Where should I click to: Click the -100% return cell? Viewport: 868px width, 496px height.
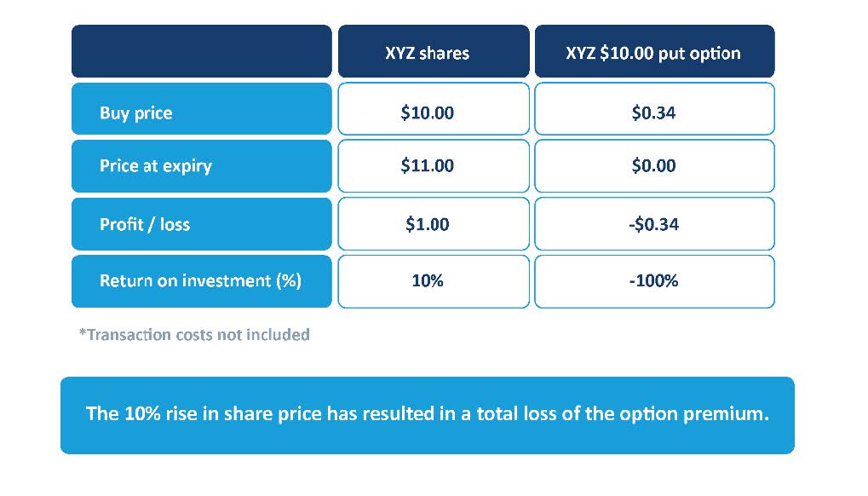click(x=653, y=280)
